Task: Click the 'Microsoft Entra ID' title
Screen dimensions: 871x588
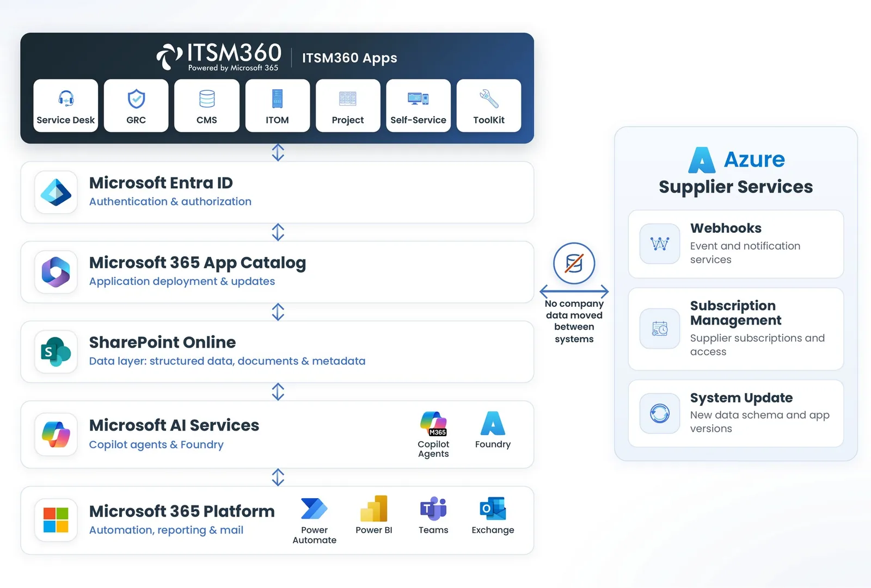Action: click(161, 183)
